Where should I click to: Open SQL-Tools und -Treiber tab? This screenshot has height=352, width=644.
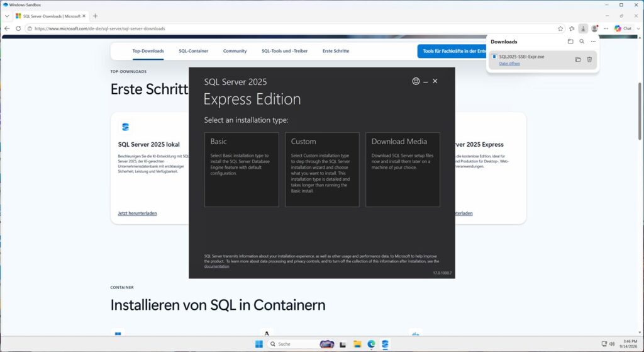[285, 51]
